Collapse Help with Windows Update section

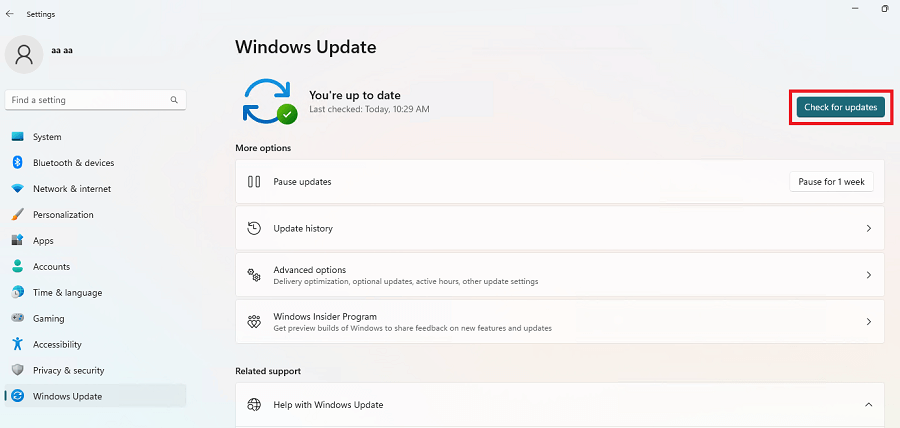tap(868, 405)
